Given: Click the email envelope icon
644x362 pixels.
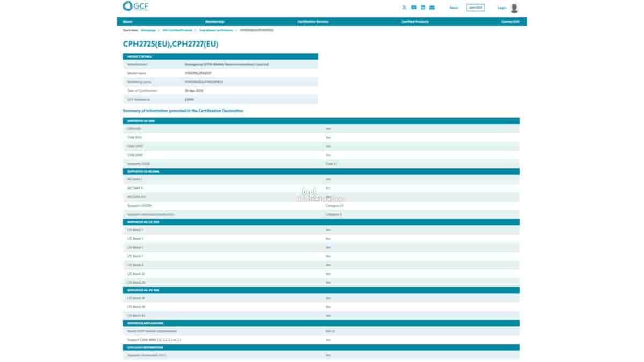Looking at the screenshot, I should [x=432, y=8].
